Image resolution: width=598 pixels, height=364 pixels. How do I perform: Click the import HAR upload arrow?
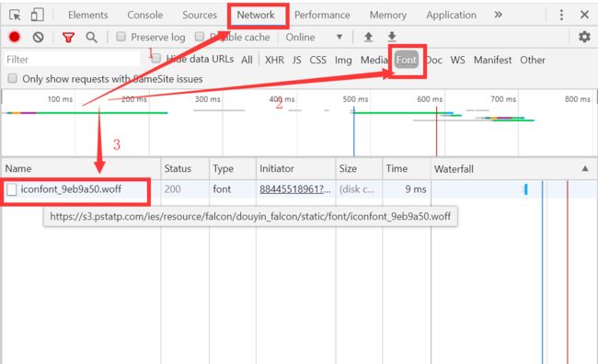(368, 37)
